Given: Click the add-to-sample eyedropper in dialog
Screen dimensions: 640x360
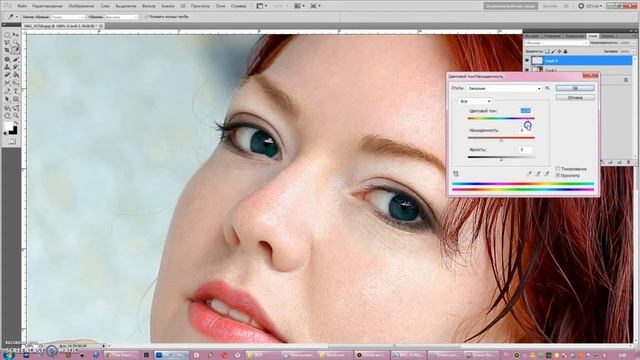Looking at the screenshot, I should click(538, 174).
